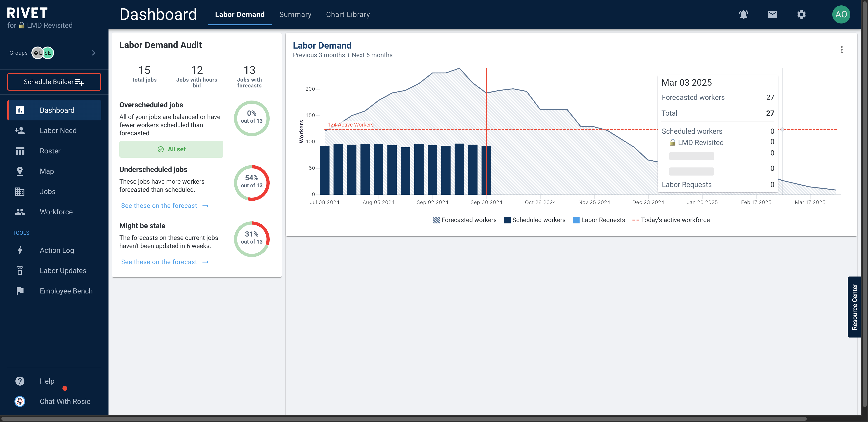Click the 'Sep 30 2024' axis label
Screen dimensions: 868x422
click(486, 202)
